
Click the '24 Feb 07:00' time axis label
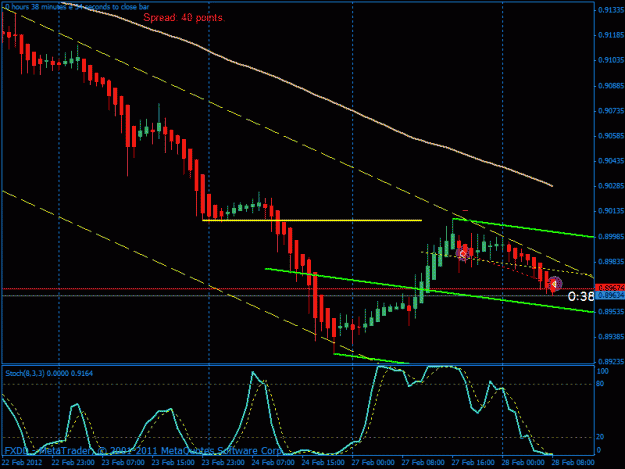(x=273, y=462)
